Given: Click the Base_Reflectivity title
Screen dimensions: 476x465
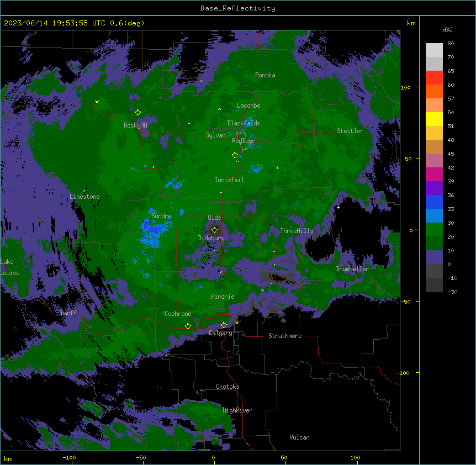Looking at the screenshot, I should [x=238, y=8].
